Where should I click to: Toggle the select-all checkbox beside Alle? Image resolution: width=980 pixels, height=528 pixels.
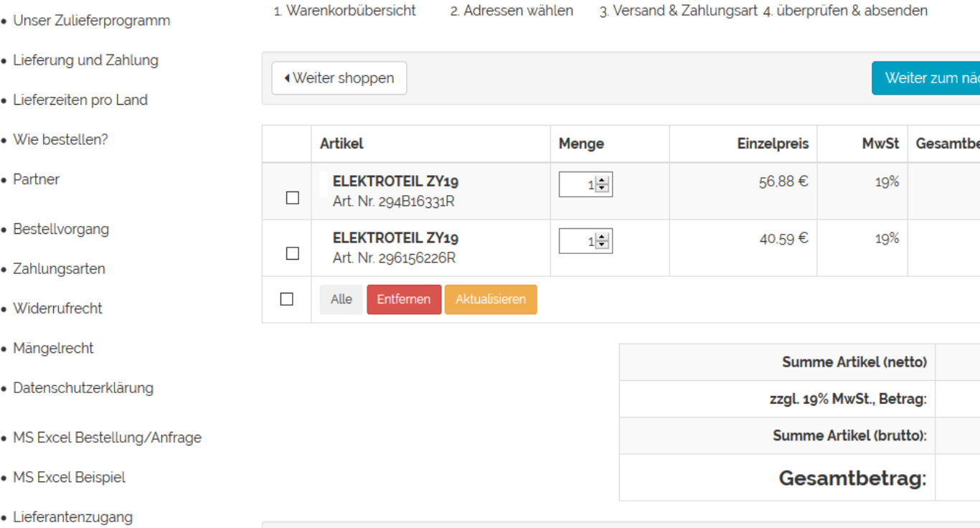tap(287, 299)
